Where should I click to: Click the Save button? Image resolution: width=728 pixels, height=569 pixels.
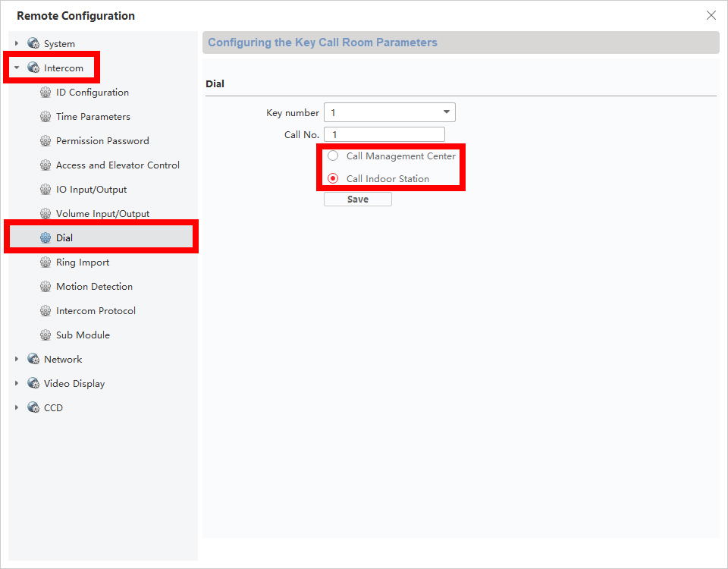[x=357, y=200]
